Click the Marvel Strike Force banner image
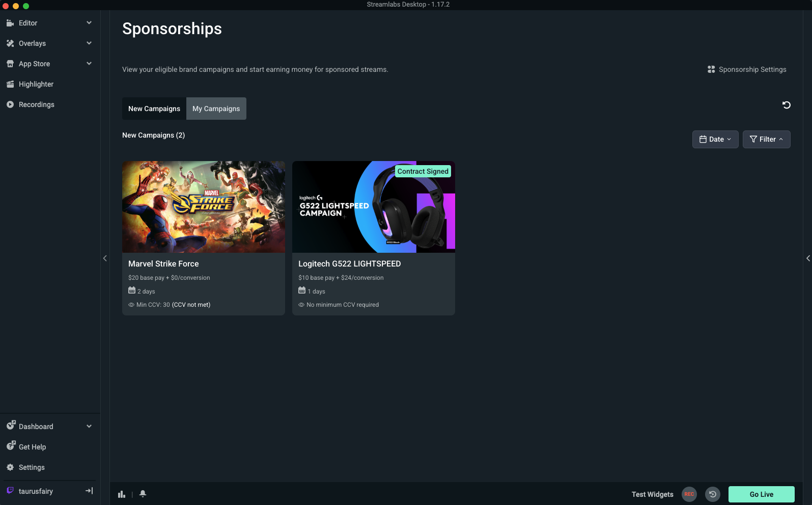The image size is (812, 505). point(204,207)
